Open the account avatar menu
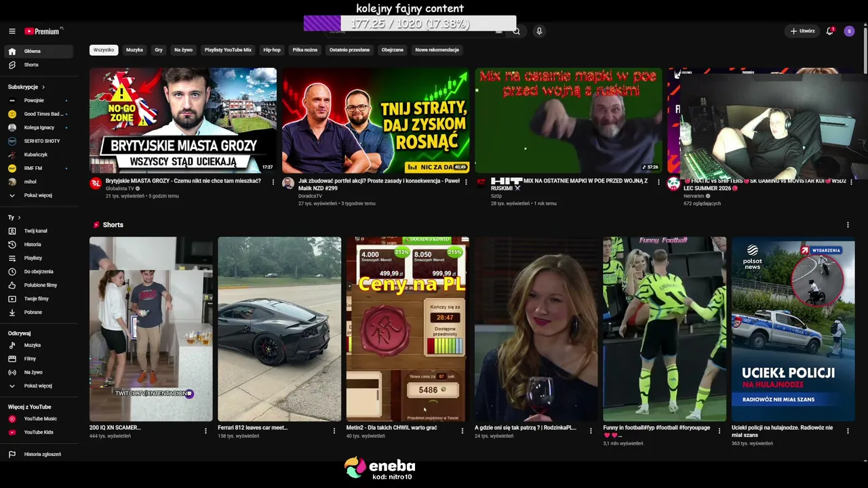This screenshot has width=868, height=488. (x=849, y=31)
